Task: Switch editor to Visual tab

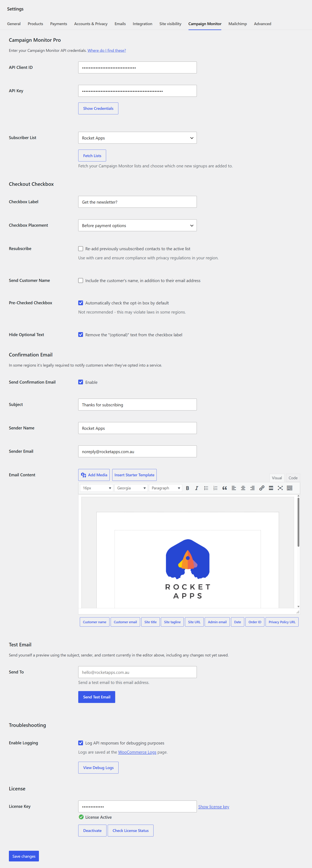Action: [x=277, y=478]
